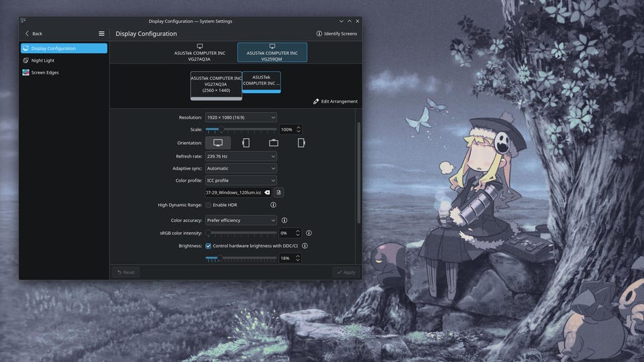Select portrait rotated left orientation icon
644x362 pixels.
click(246, 143)
